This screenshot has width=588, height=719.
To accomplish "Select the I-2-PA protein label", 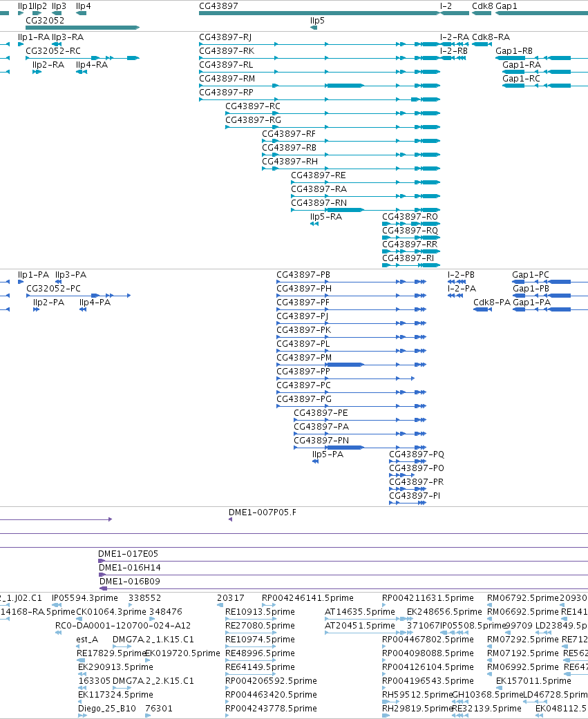I will coord(462,289).
